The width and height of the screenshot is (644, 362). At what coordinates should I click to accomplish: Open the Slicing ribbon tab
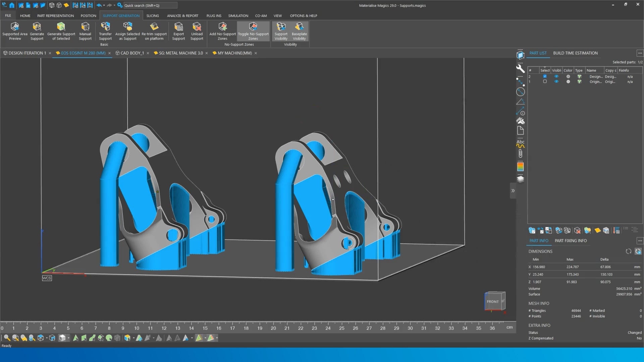tap(153, 16)
